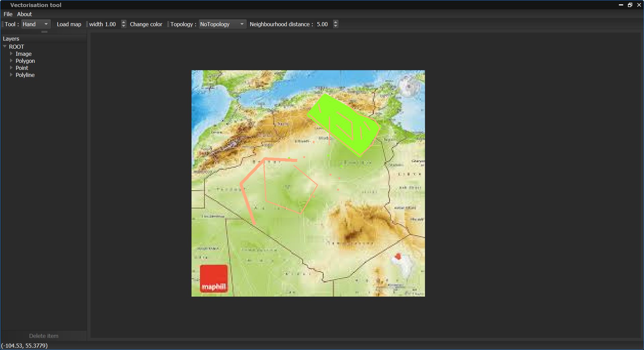This screenshot has width=644, height=350.
Task: Increase Neighbourhood distance with up arrow
Action: 336,22
